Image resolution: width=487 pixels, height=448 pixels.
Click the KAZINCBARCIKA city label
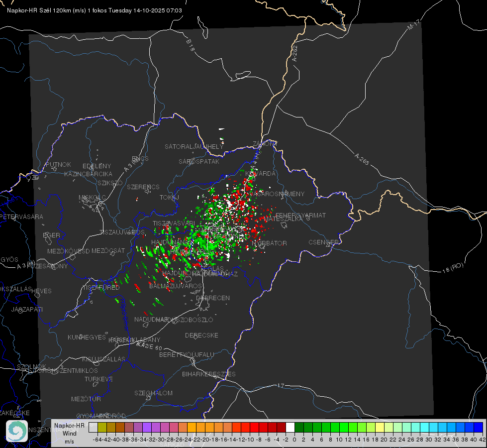88,174
